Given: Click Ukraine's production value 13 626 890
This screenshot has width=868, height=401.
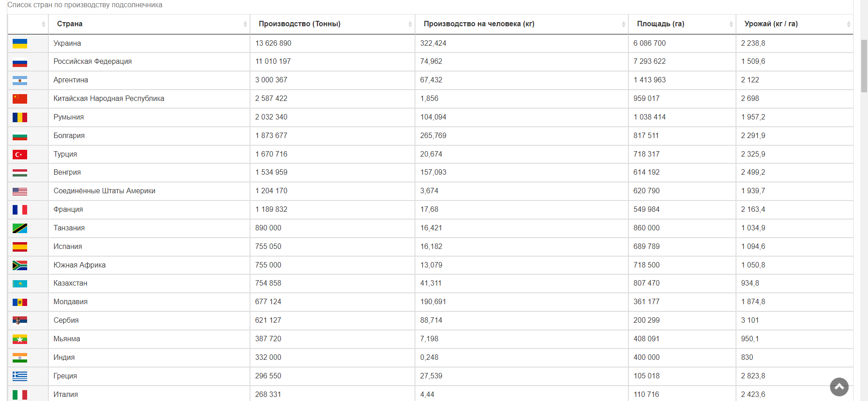Looking at the screenshot, I should point(273,43).
